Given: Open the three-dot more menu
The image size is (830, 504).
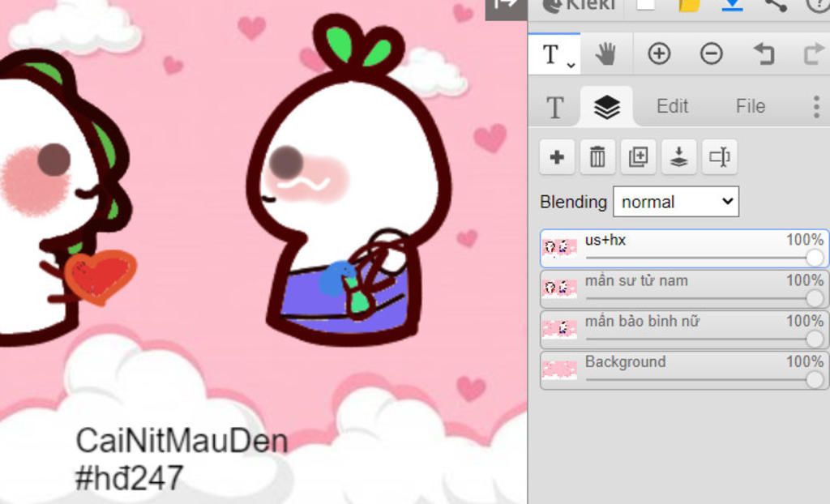Looking at the screenshot, I should [816, 107].
